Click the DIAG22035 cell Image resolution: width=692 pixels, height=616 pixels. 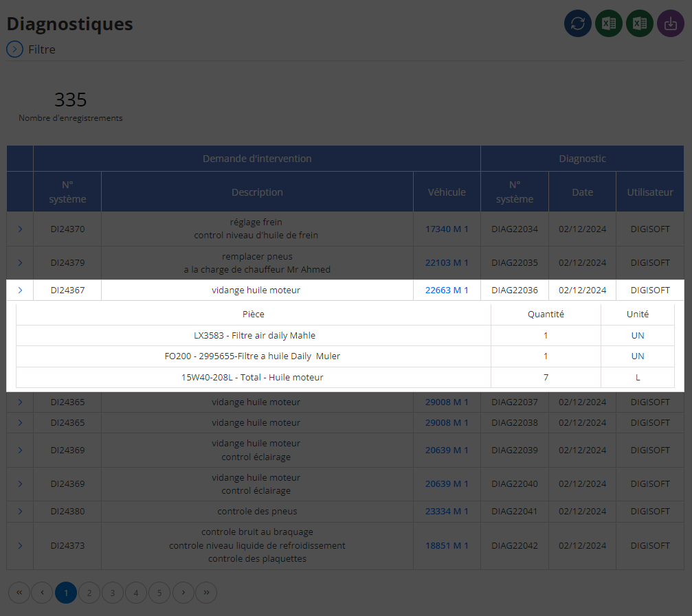coord(515,263)
